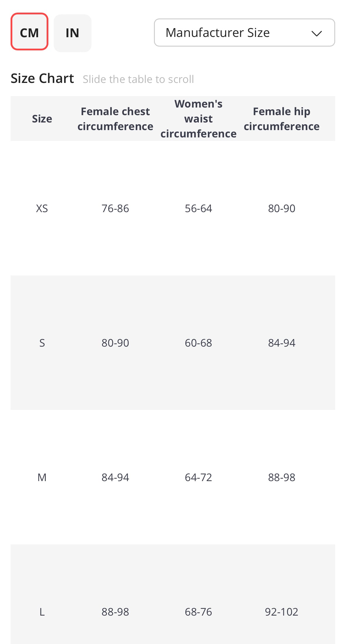Choose the M size row label
This screenshot has width=339, height=644.
(x=42, y=477)
